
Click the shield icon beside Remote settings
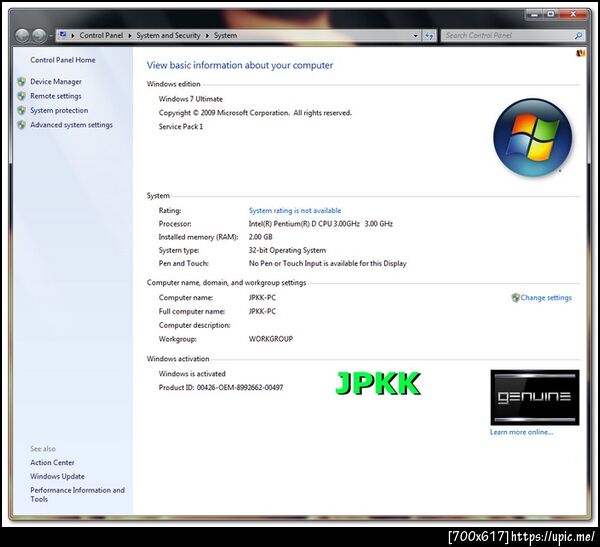[21, 96]
